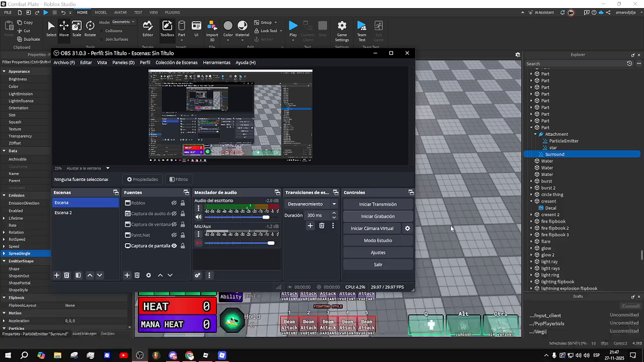Toggle Join Surfaces checkbox
The height and width of the screenshot is (362, 644).
point(102,40)
